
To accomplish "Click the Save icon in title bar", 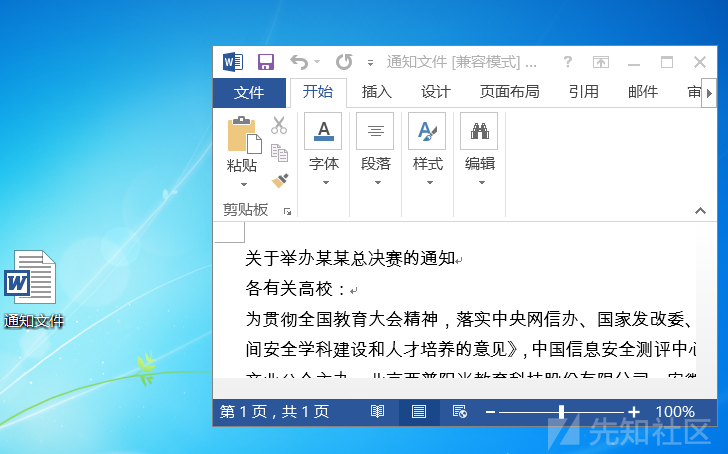I will click(x=266, y=62).
